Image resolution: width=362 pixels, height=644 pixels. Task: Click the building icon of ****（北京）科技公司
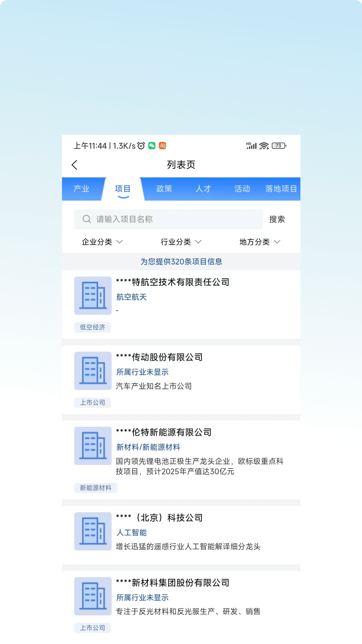click(x=93, y=531)
